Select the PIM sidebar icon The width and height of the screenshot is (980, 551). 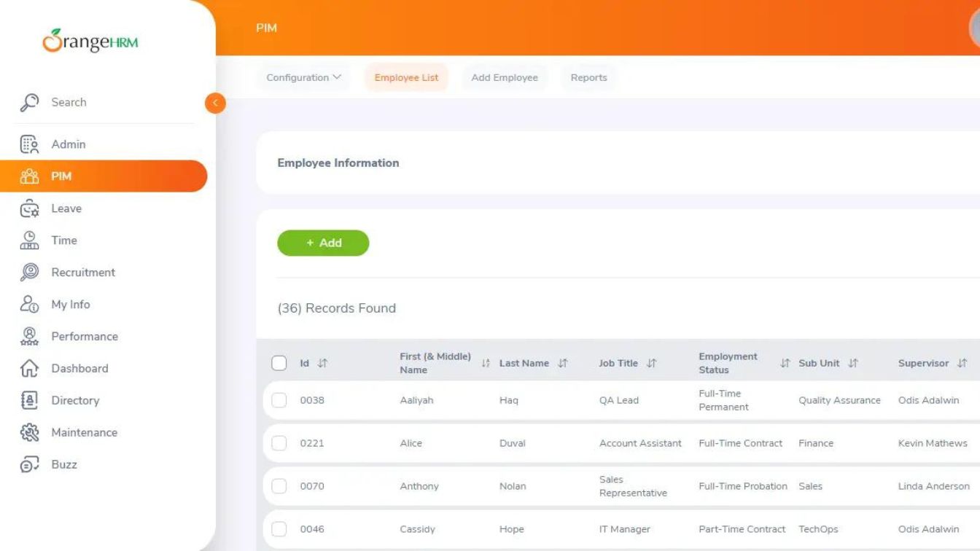pyautogui.click(x=30, y=176)
